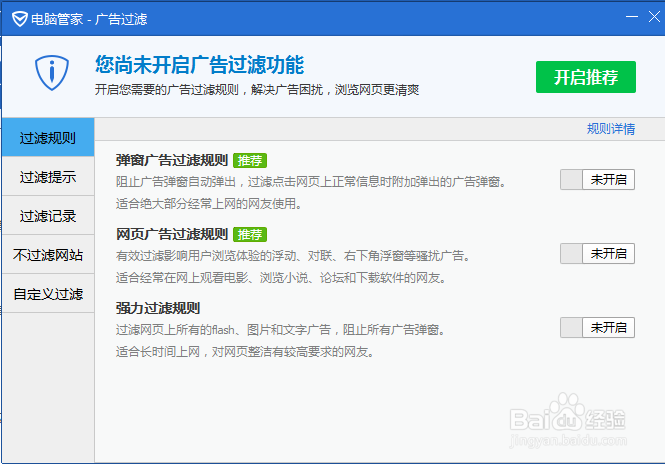Click text 适合绝大部分经常上网的网友使用。
This screenshot has width=665, height=464.
click(210, 204)
